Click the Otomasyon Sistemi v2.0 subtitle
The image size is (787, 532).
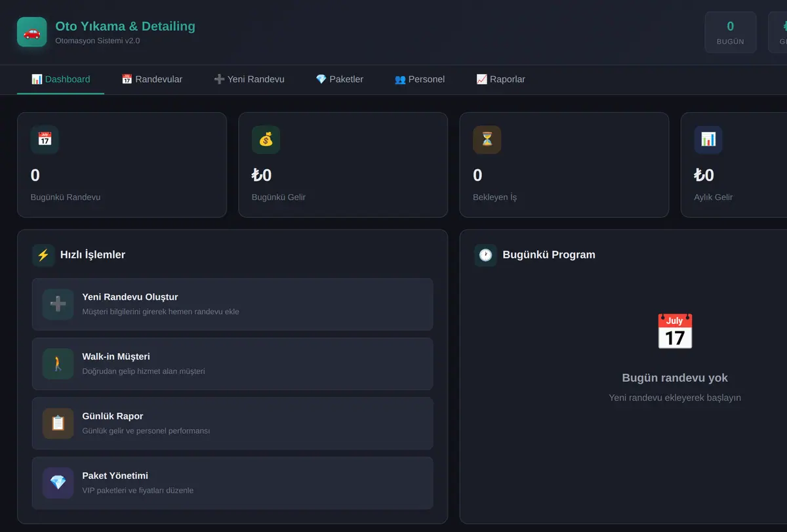click(x=98, y=41)
